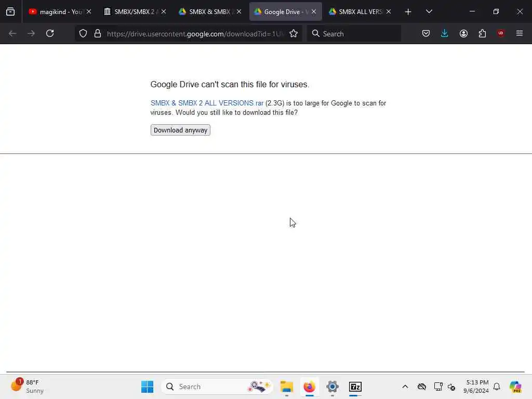Open the 7-Zip app on taskbar

355,387
